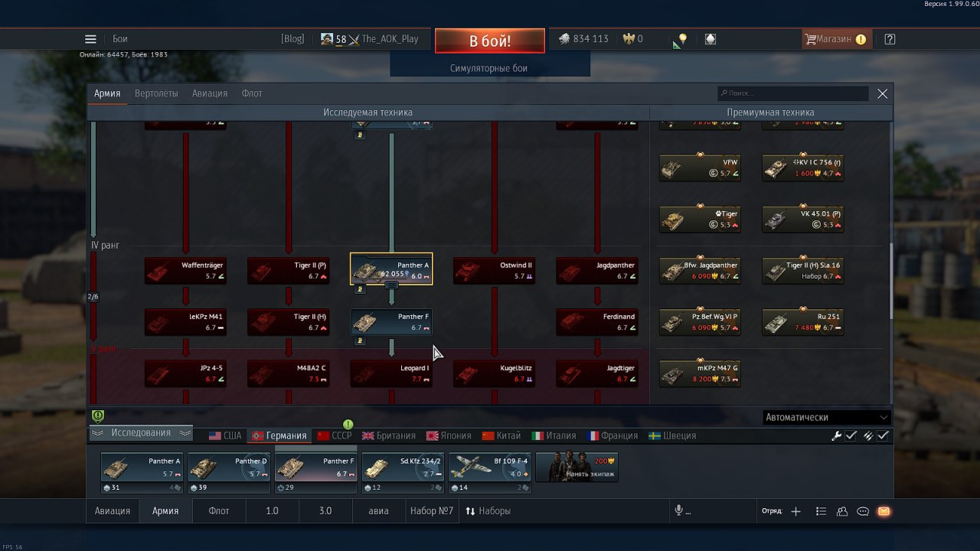Viewport: 980px width, 551px height.
Task: Select the Panther F in research tree
Action: coord(391,322)
